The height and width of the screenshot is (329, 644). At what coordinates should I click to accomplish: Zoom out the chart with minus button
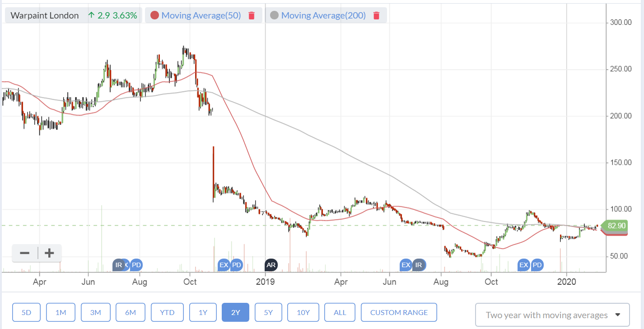pos(25,253)
